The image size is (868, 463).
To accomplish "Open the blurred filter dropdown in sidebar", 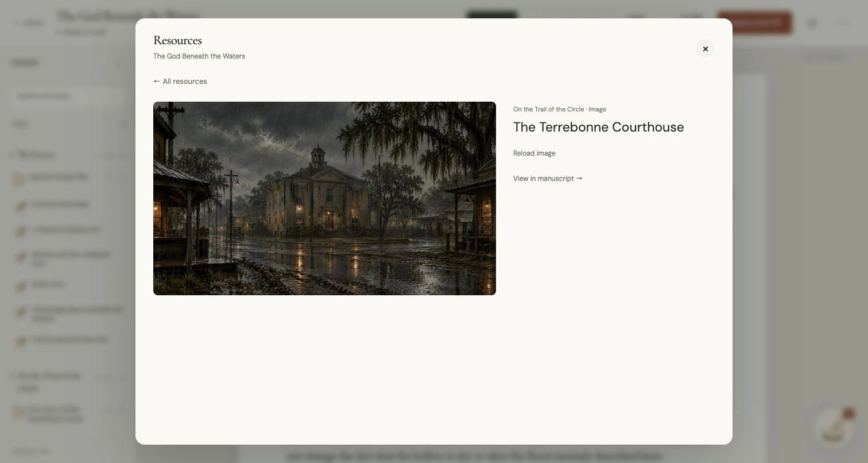I will [x=69, y=124].
